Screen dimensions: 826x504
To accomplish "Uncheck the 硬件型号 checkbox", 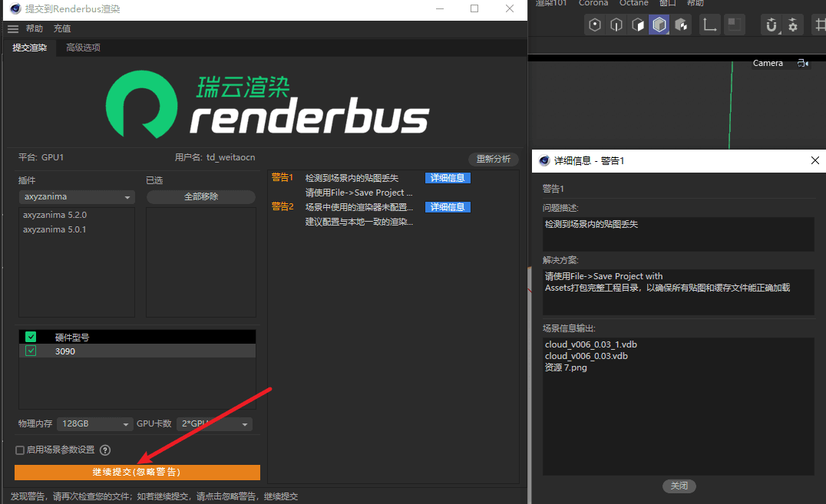I will pyautogui.click(x=30, y=336).
